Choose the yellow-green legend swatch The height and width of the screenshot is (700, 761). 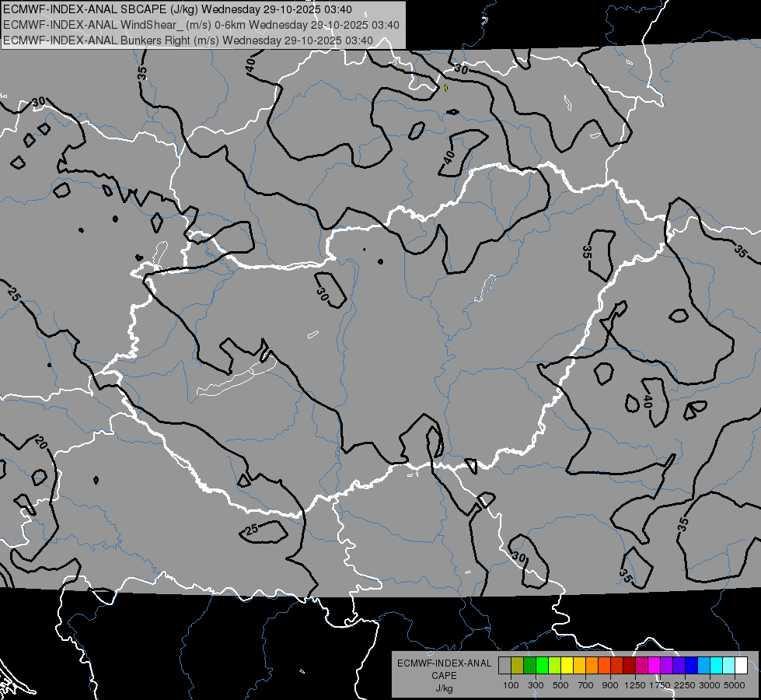(x=555, y=665)
